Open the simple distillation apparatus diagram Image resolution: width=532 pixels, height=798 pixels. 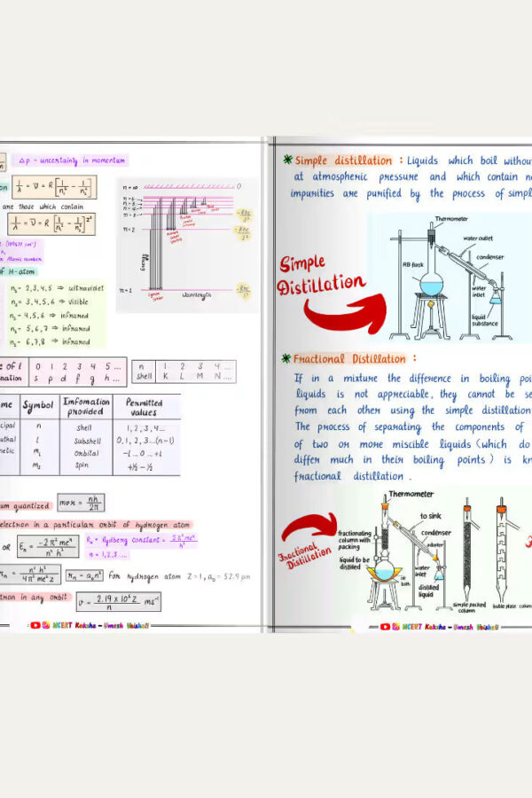(x=450, y=278)
